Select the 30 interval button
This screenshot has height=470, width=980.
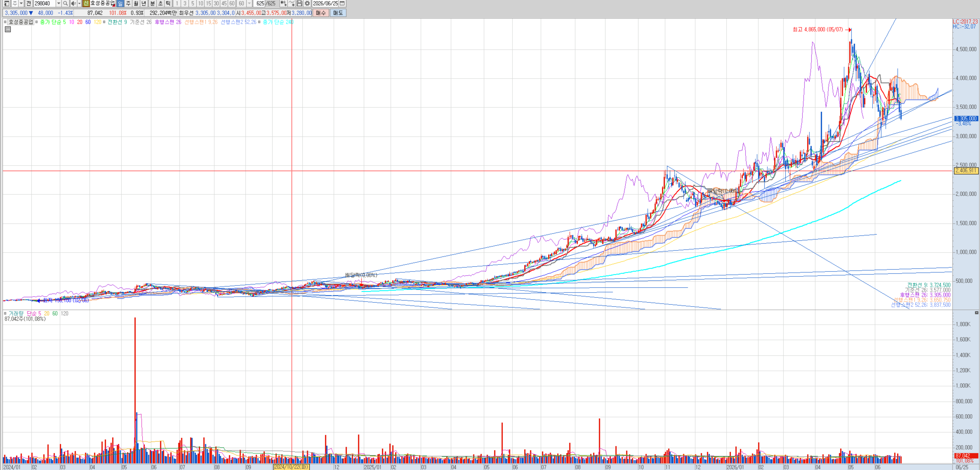tap(216, 3)
